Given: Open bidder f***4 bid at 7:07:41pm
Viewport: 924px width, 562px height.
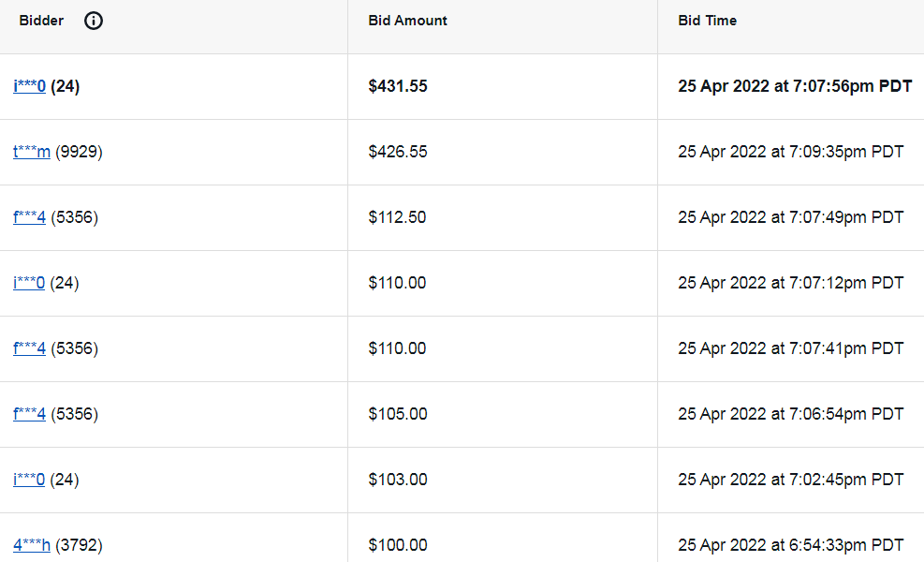Looking at the screenshot, I should point(29,348).
